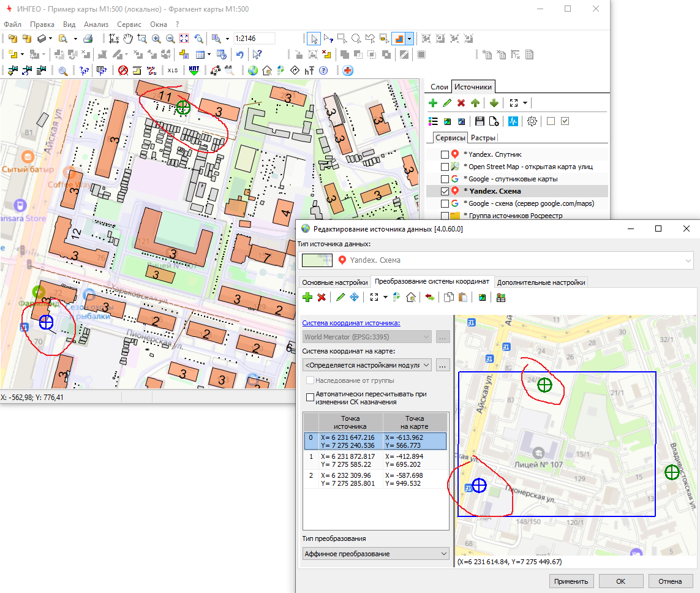Click the red-green swap arrows icon in dialog
Image resolution: width=700 pixels, height=593 pixels.
pos(429,297)
